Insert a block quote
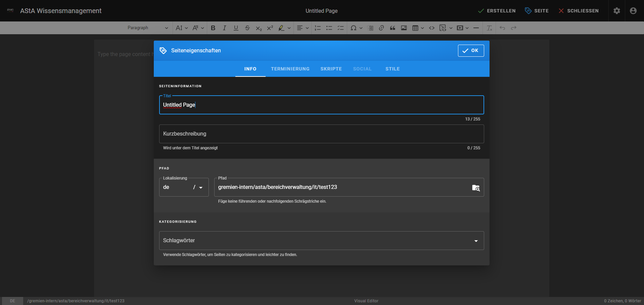 tap(393, 28)
